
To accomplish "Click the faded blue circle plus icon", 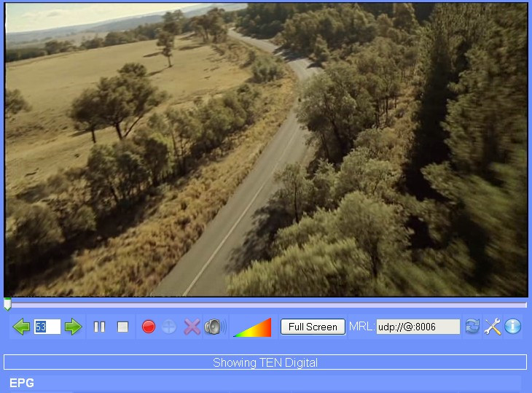I will (169, 327).
